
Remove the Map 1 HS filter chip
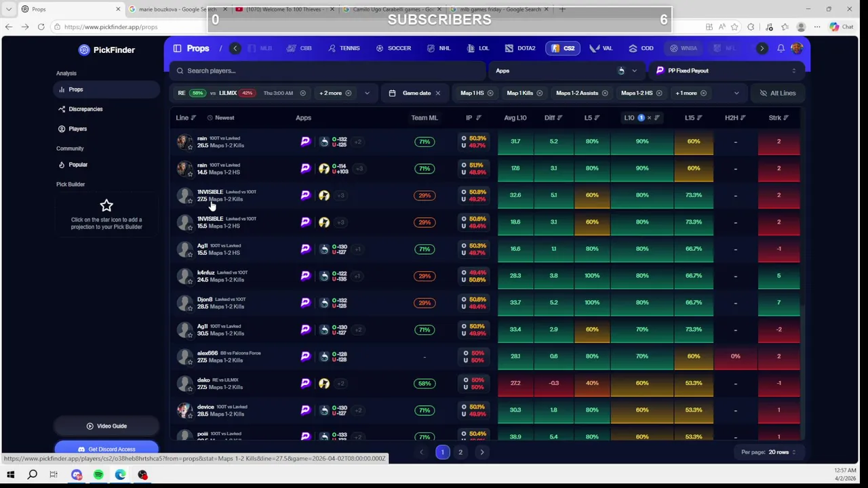490,93
